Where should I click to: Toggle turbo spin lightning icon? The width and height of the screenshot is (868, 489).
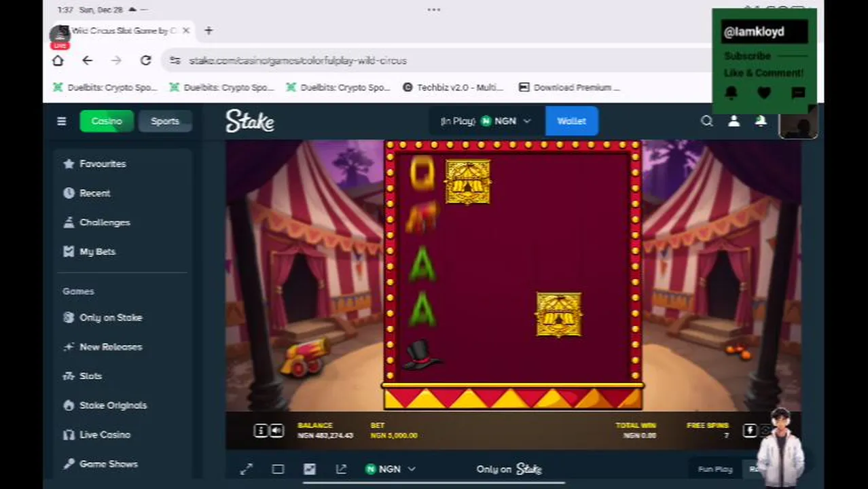750,430
